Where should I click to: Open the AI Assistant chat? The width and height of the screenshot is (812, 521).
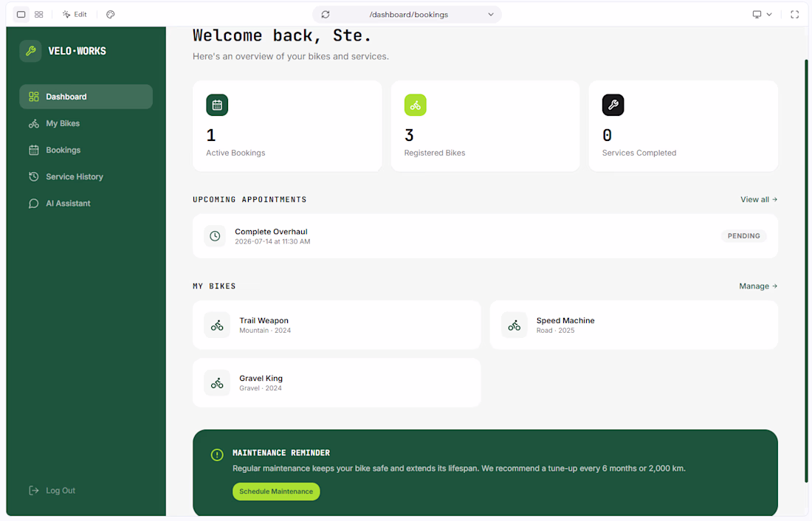[86, 204]
